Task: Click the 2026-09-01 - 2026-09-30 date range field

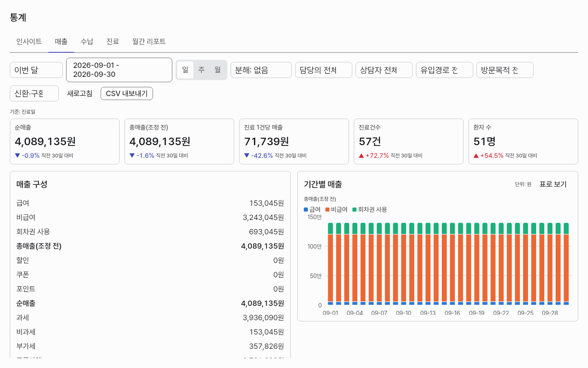Action: tap(119, 70)
